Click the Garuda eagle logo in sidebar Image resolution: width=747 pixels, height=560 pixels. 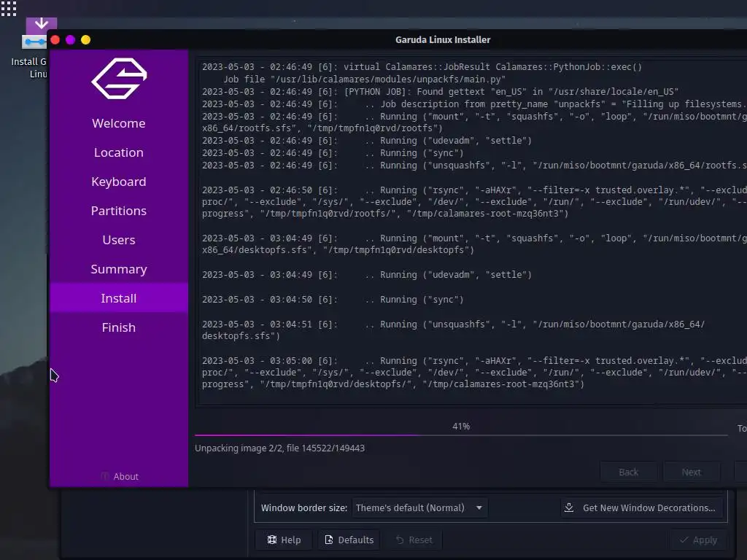point(119,79)
